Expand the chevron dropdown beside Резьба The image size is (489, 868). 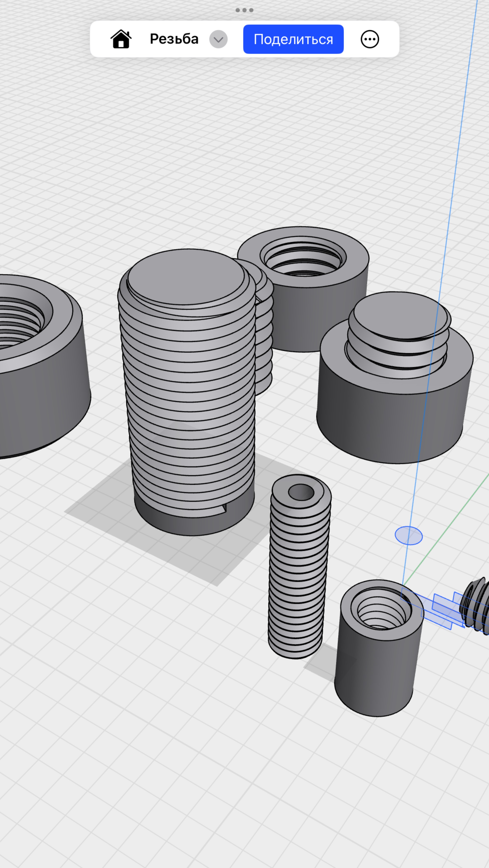218,39
